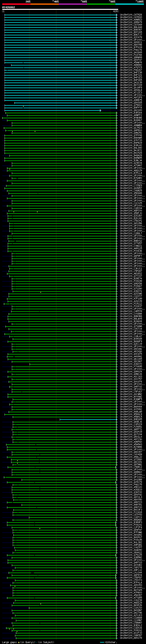The width and height of the screenshot is (146, 644).
Task: Select the UniRef100_B2VW86 label
Action: tap(131, 447)
